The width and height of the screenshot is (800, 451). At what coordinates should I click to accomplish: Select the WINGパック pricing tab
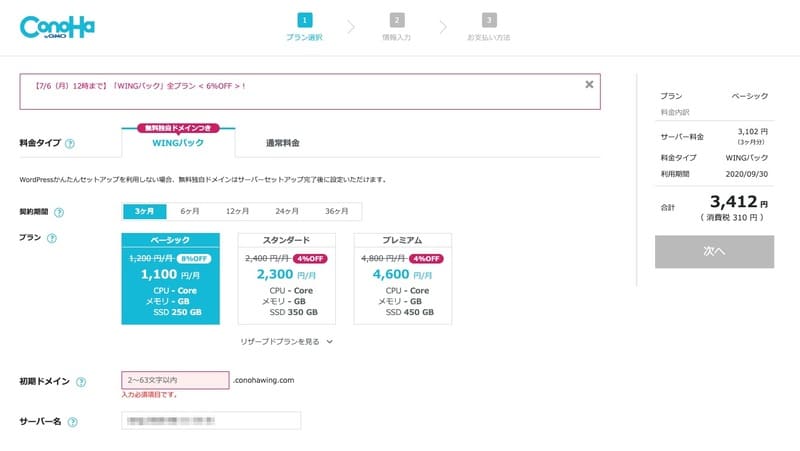coord(178,143)
